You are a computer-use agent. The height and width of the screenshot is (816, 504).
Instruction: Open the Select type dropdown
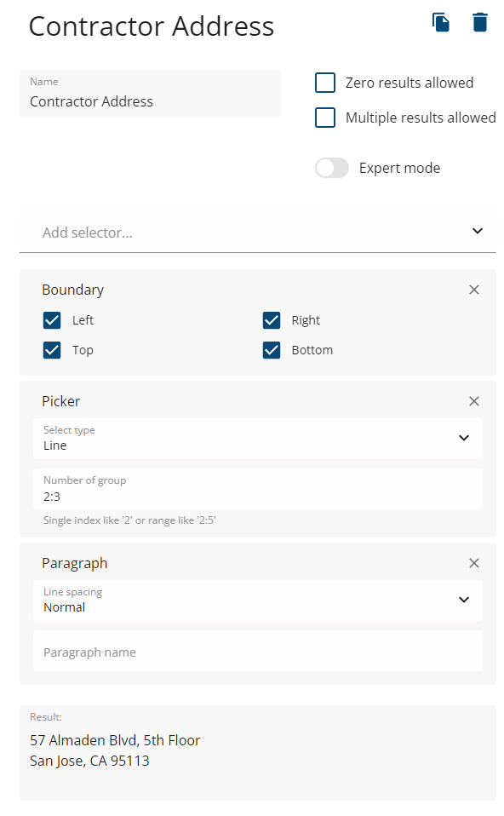point(257,439)
